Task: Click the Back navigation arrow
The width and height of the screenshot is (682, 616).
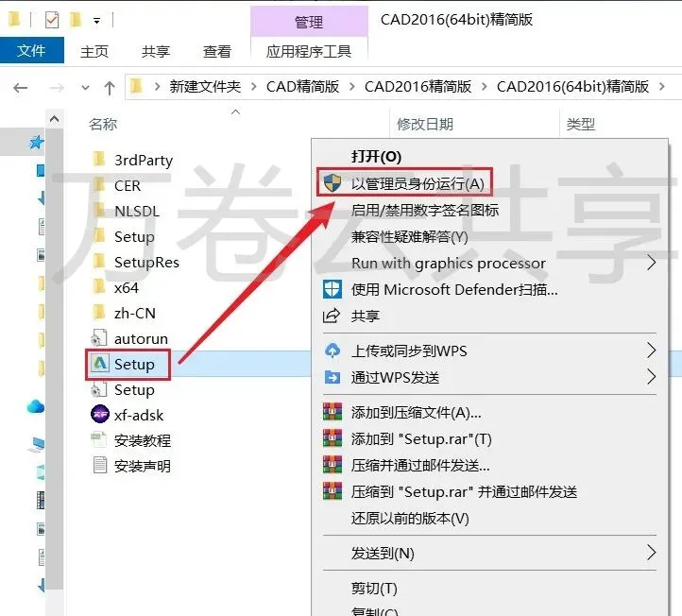Action: click(x=21, y=88)
